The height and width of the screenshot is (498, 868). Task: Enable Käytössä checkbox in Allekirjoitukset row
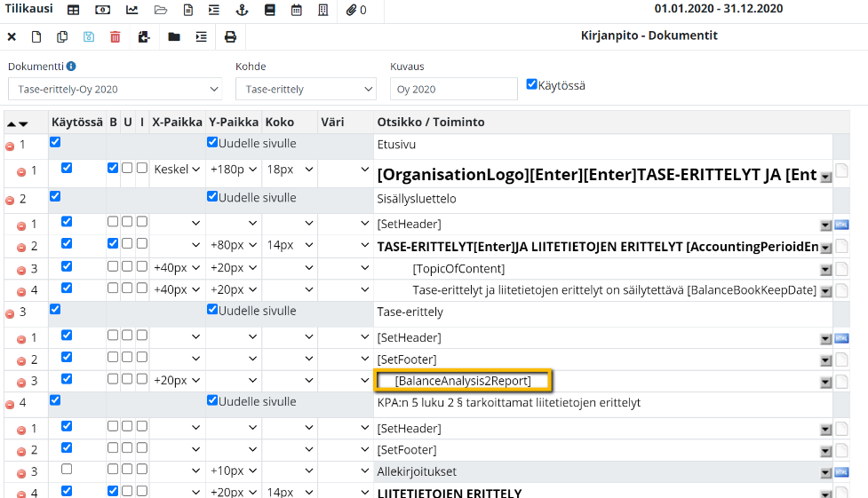pos(67,469)
